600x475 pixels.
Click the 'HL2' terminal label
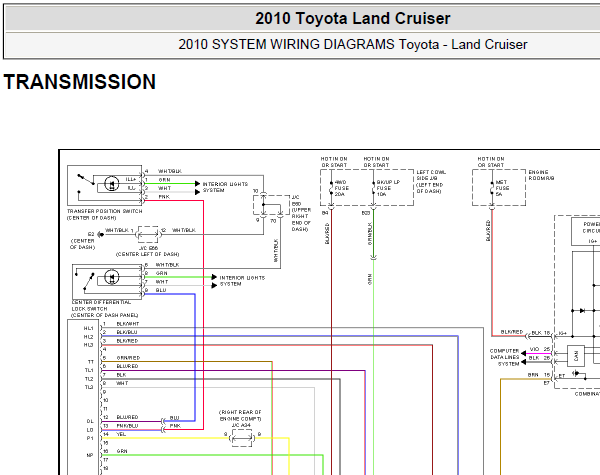88,337
